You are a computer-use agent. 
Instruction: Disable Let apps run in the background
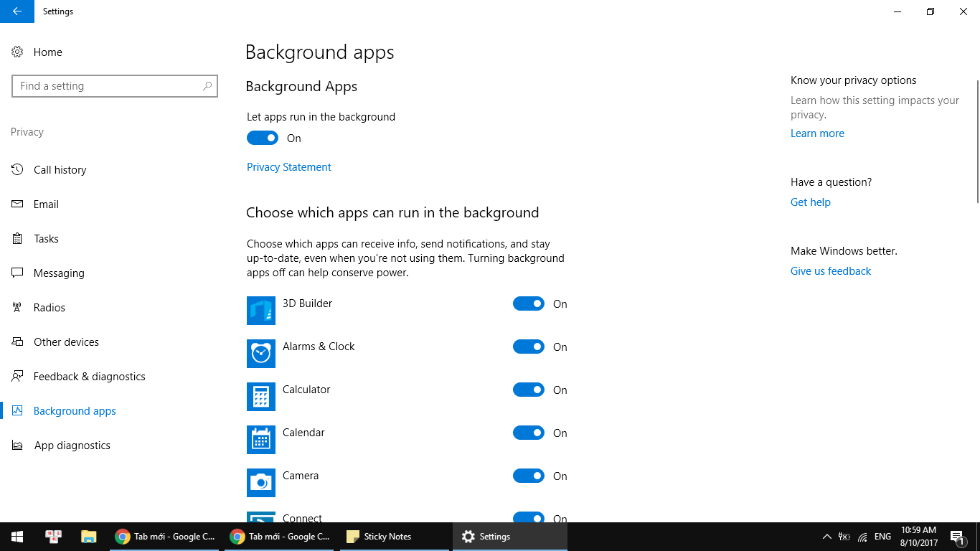pyautogui.click(x=263, y=138)
